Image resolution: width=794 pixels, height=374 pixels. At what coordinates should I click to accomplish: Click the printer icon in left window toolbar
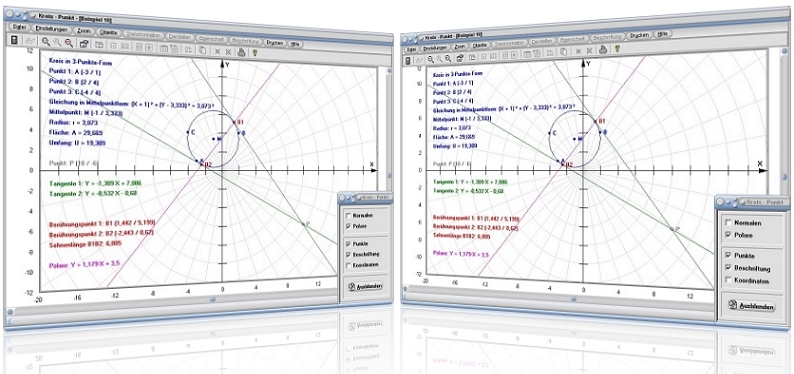(x=242, y=51)
